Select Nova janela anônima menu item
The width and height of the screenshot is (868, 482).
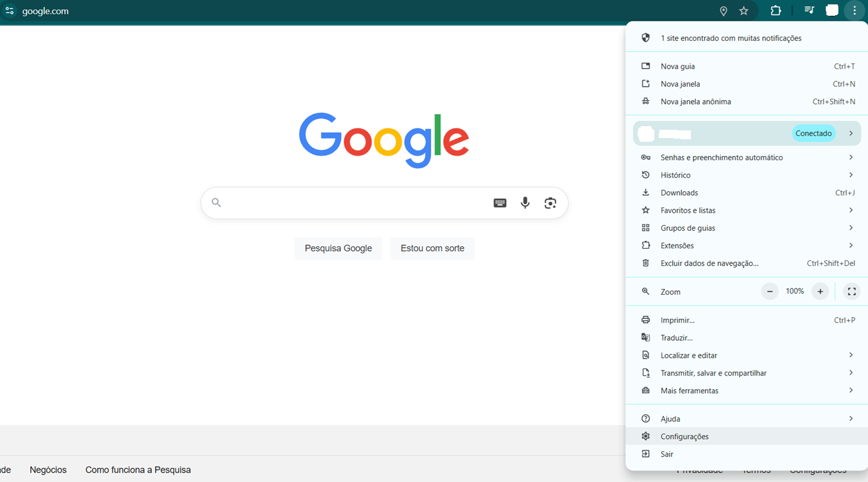coord(695,101)
